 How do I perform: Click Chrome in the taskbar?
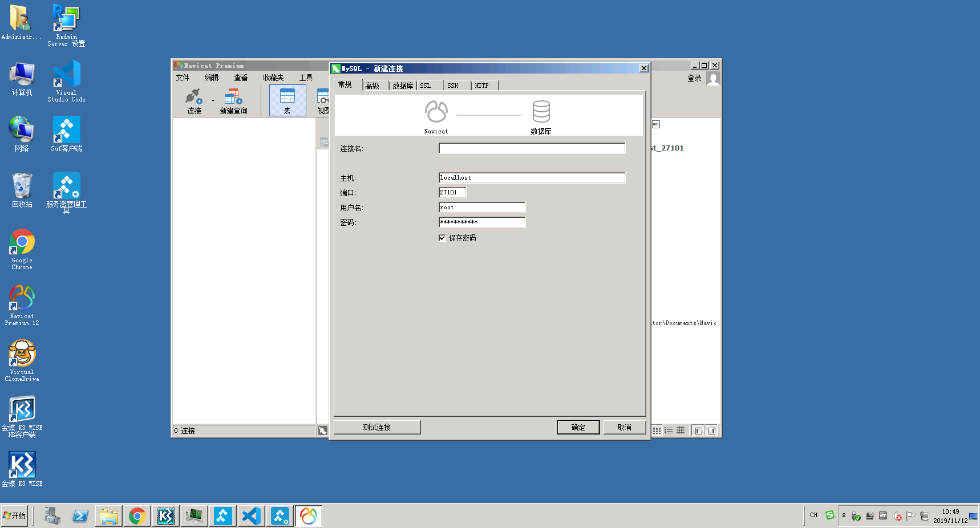137,516
